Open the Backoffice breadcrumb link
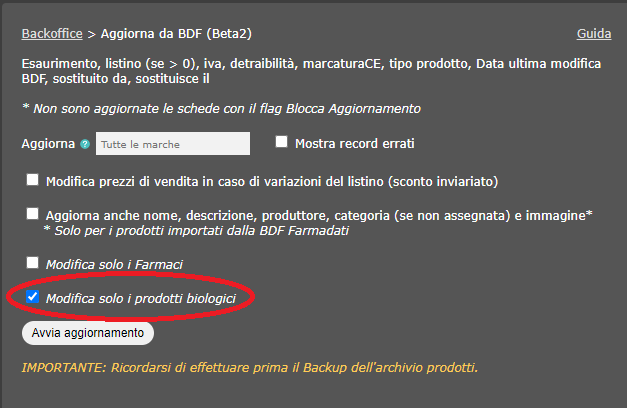Image resolution: width=627 pixels, height=408 pixels. [x=54, y=34]
